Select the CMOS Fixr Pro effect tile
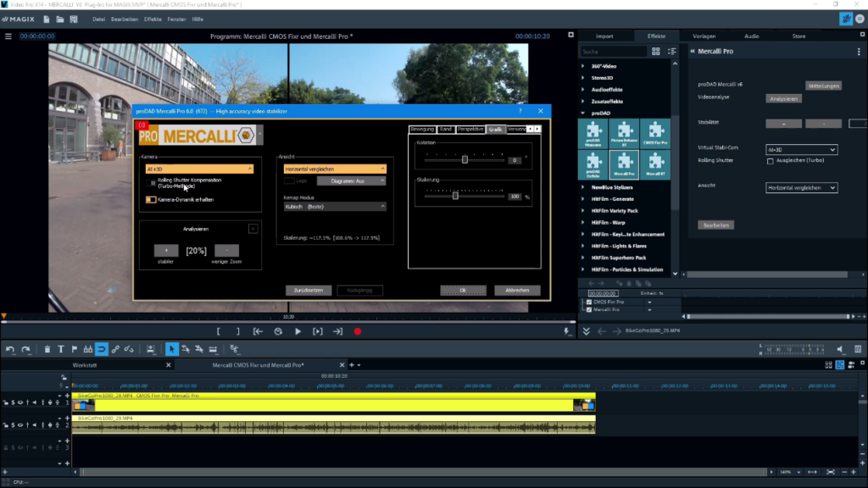Image resolution: width=868 pixels, height=488 pixels. 655,133
